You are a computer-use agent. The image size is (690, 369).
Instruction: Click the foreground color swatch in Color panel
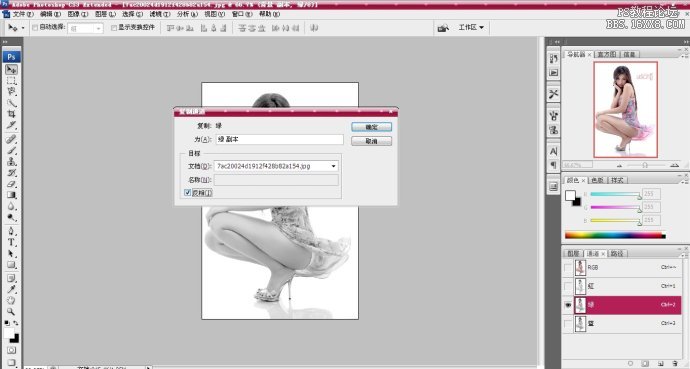570,195
